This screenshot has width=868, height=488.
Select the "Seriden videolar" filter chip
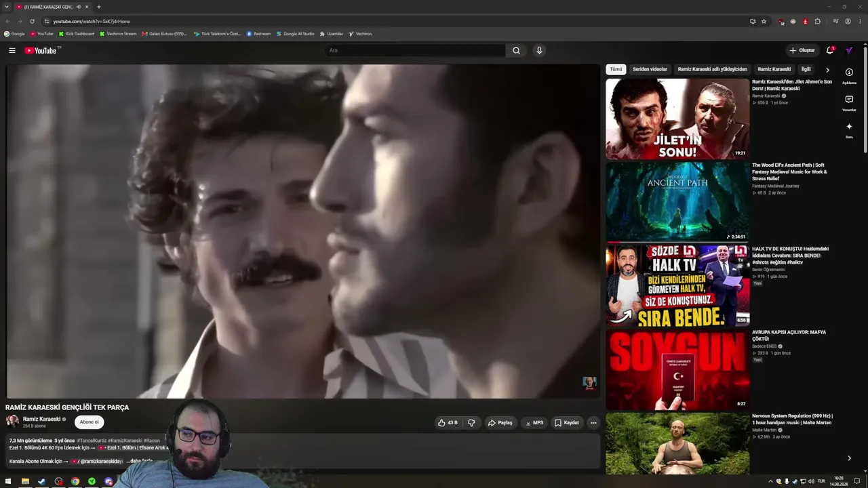(x=650, y=69)
